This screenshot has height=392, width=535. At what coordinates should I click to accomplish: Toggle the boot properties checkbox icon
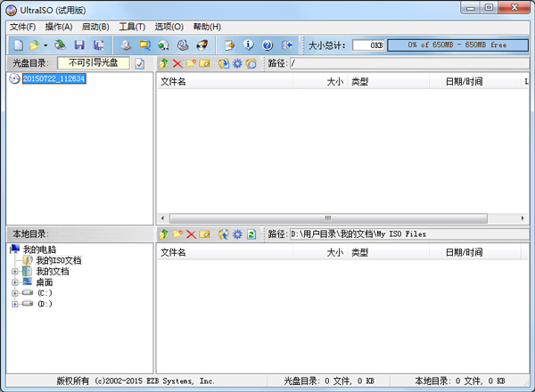139,64
